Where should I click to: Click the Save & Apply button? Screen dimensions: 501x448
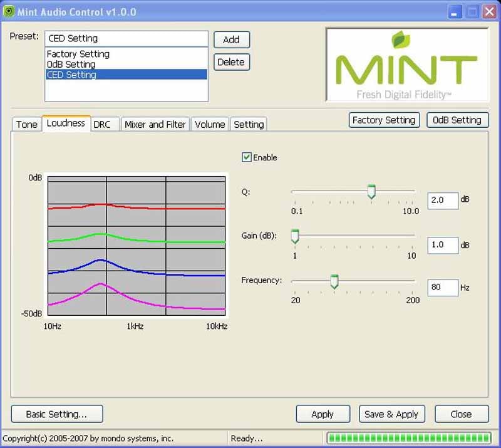tap(391, 414)
